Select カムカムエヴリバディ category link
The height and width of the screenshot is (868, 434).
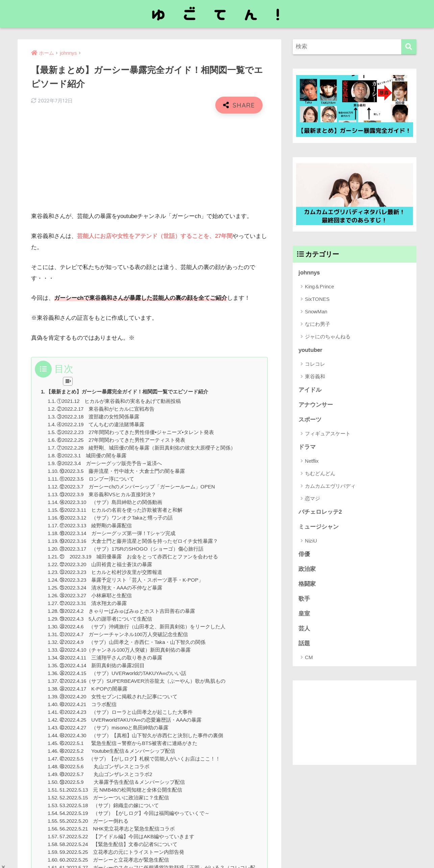(x=330, y=486)
